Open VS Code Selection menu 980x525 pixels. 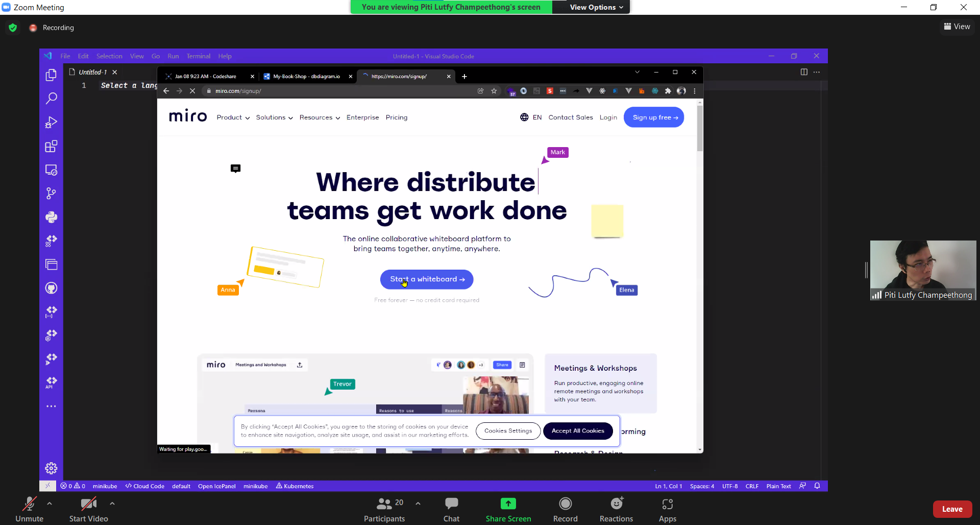tap(109, 56)
